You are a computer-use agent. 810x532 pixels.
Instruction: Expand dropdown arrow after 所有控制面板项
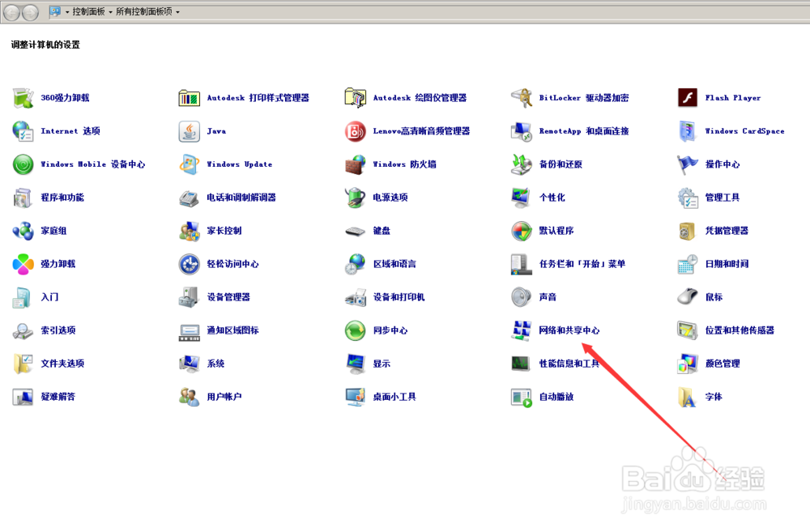coord(177,12)
